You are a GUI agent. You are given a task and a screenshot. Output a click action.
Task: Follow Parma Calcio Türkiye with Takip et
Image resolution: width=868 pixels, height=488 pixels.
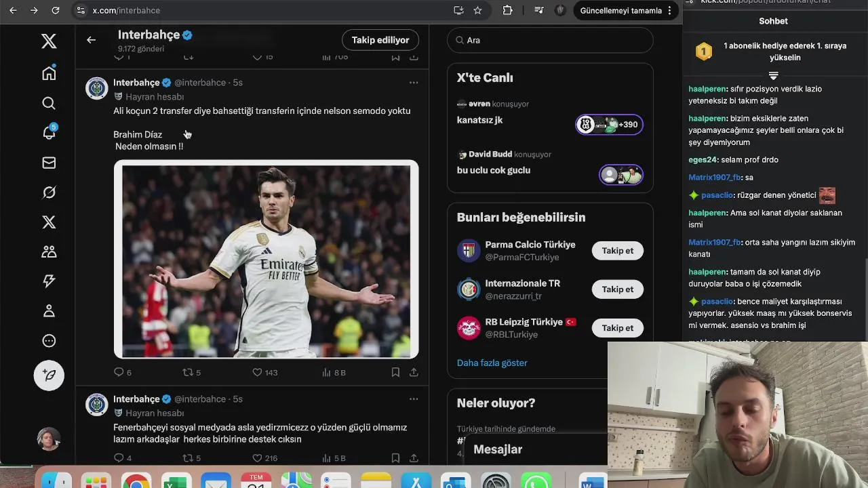pos(618,251)
